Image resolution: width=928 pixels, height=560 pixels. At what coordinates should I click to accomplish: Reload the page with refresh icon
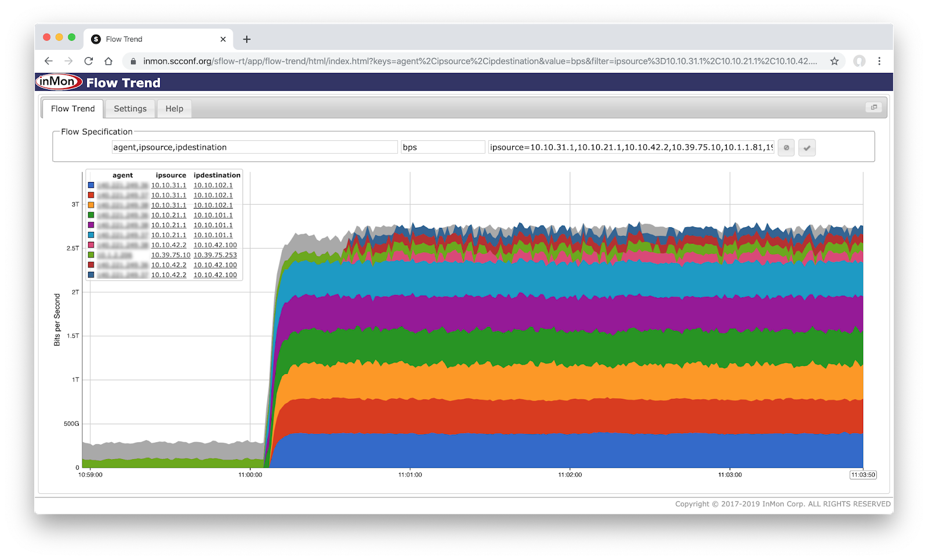tap(89, 61)
